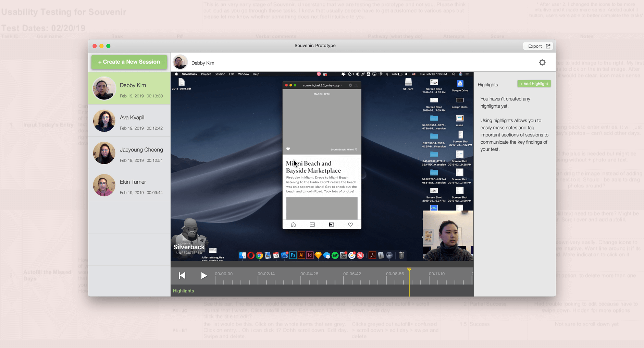
Task: Click the Bluetooth icon in the menu bar
Action: point(387,74)
